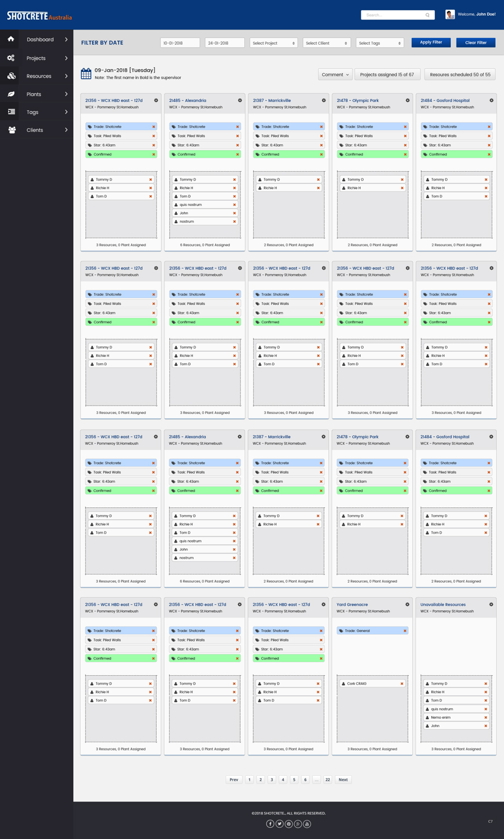Click the Apply Filter button
The width and height of the screenshot is (504, 839).
[x=431, y=43]
